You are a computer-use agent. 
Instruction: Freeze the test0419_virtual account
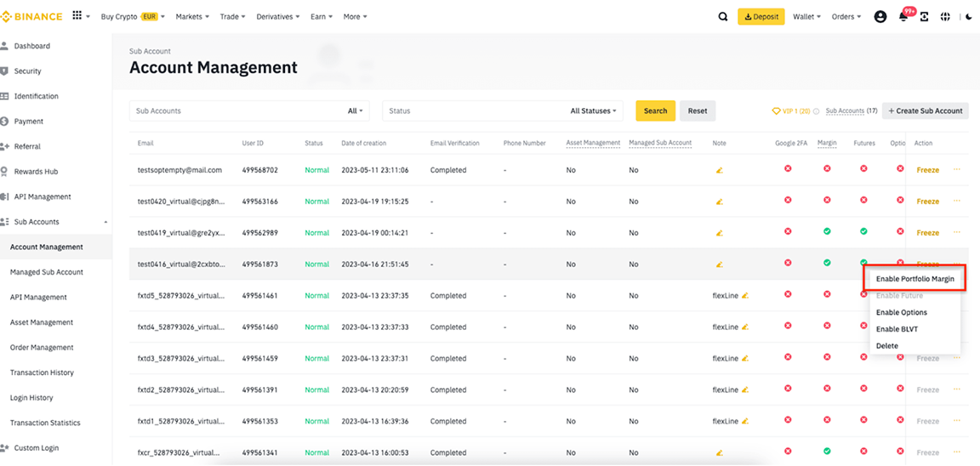point(927,233)
